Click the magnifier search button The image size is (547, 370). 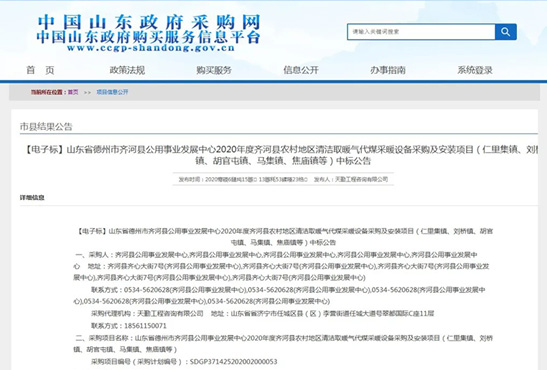point(505,32)
